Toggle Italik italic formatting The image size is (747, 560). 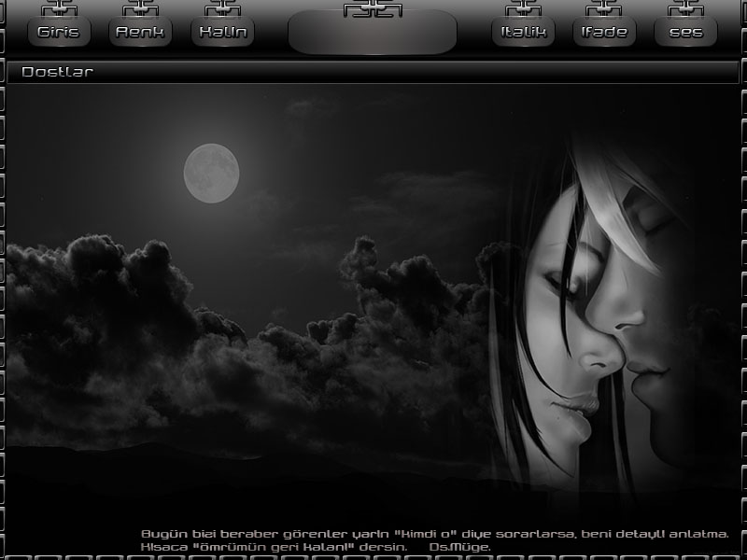523,32
